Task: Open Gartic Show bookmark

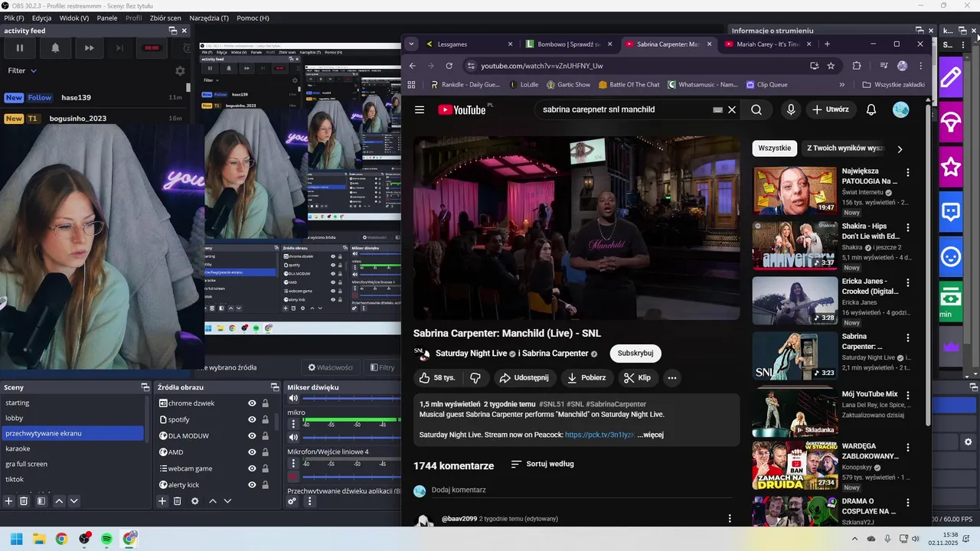Action: pos(567,85)
